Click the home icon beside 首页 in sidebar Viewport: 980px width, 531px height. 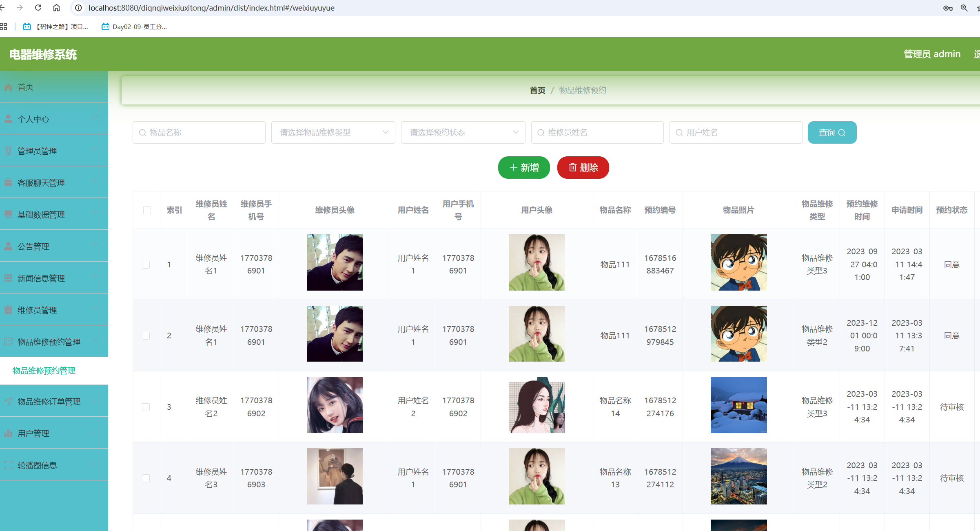tap(9, 87)
